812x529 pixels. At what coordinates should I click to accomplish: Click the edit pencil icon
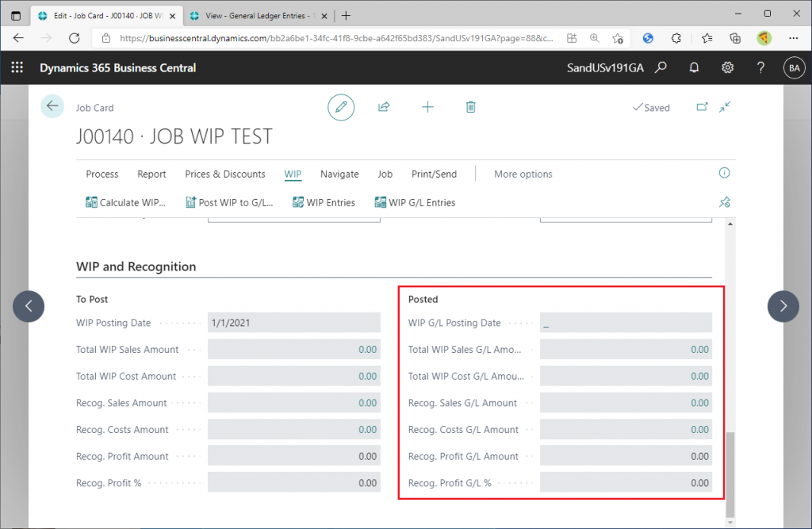341,107
